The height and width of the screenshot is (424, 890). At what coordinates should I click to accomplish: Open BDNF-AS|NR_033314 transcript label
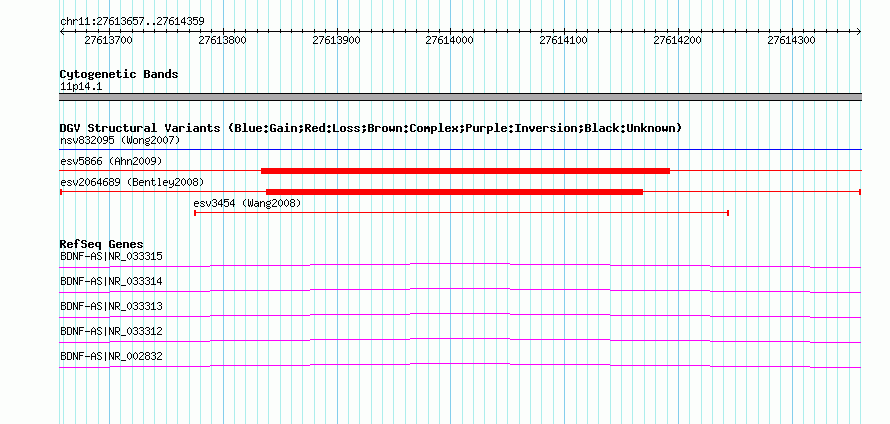click(x=111, y=282)
